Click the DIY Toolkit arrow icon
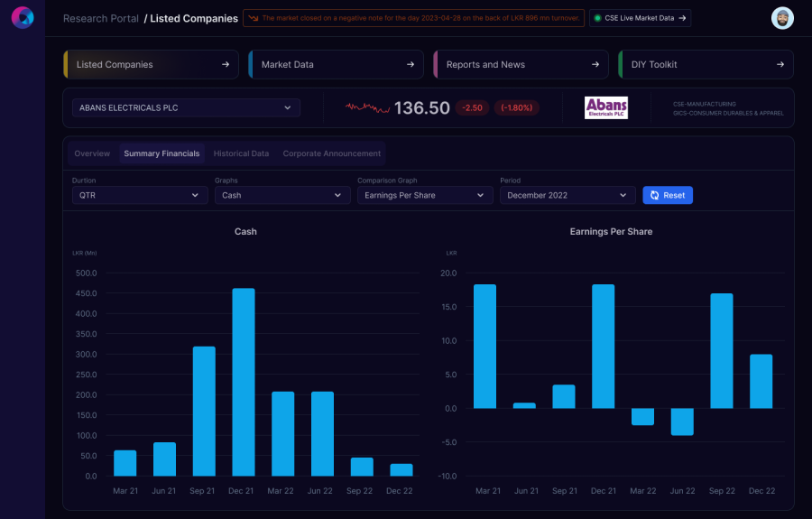812x519 pixels. (780, 64)
